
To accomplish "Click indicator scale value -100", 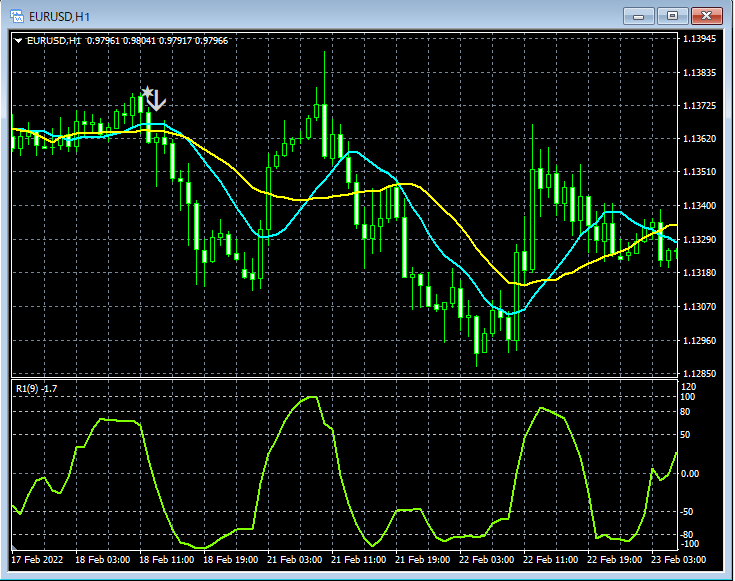I will 688,543.
